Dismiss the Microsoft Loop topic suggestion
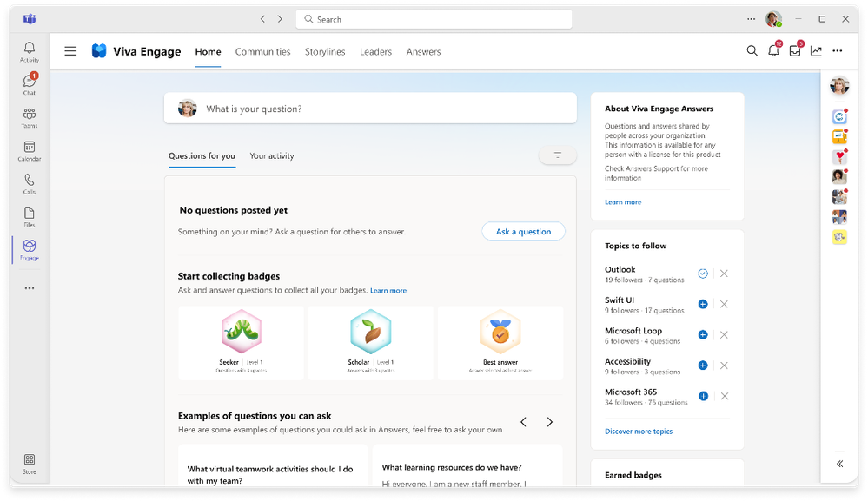 point(724,334)
